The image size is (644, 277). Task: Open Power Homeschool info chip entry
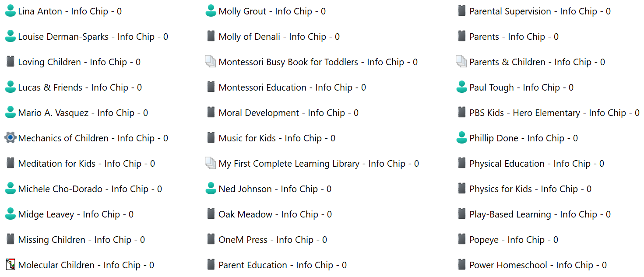538,265
